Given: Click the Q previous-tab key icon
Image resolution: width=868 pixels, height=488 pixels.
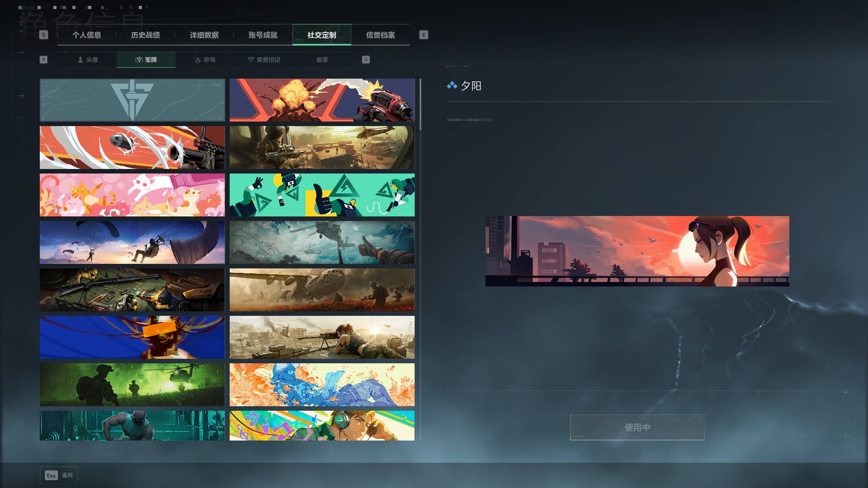Looking at the screenshot, I should [43, 35].
